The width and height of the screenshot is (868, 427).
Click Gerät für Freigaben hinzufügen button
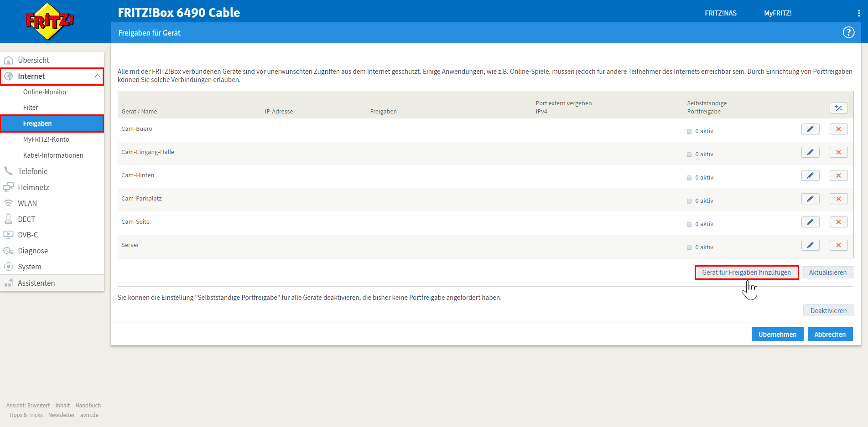click(x=746, y=273)
